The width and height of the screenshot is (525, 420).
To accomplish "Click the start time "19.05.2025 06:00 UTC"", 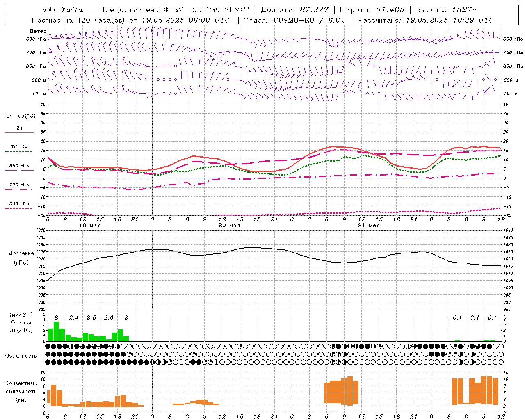I will coord(185,20).
